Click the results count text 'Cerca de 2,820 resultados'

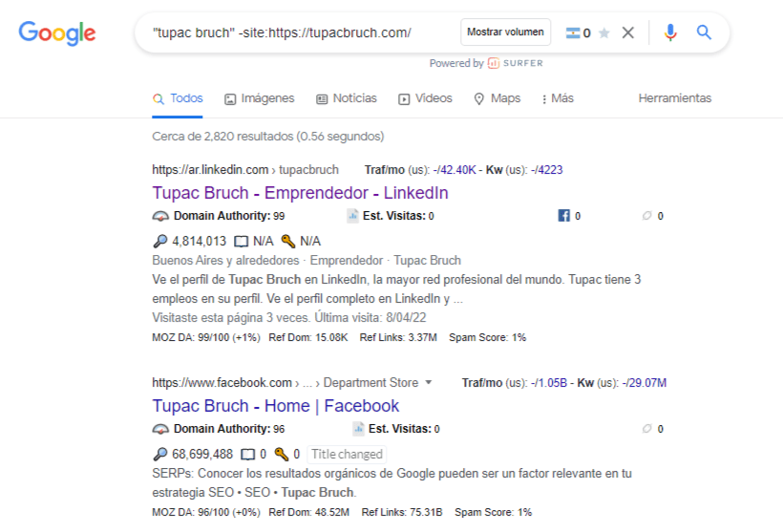pos(222,137)
